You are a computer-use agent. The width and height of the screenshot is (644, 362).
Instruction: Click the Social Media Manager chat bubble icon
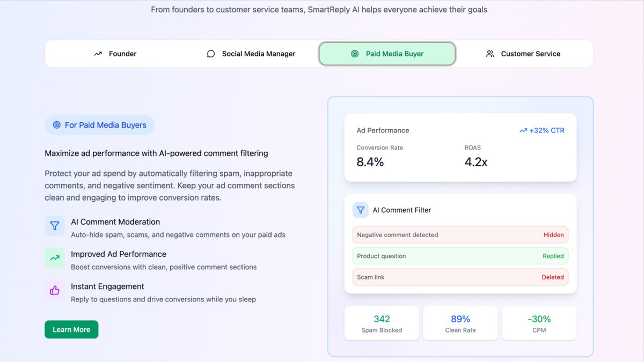pos(211,54)
